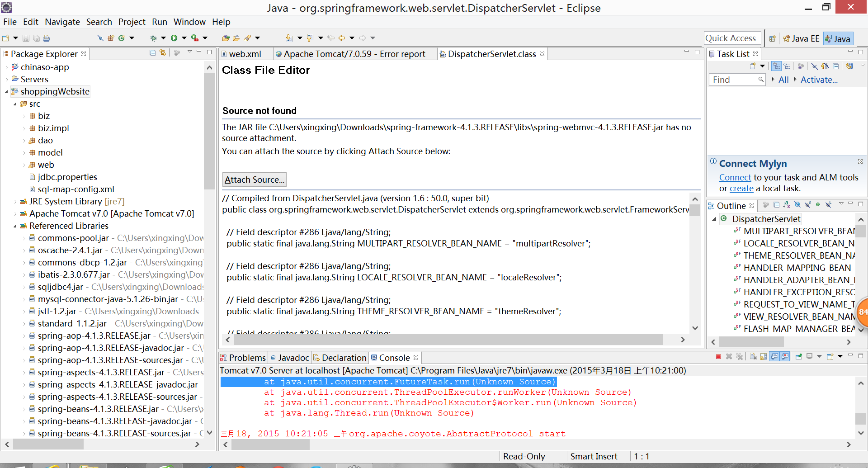Click the Activate task link
This screenshot has width=868, height=468.
(x=819, y=80)
